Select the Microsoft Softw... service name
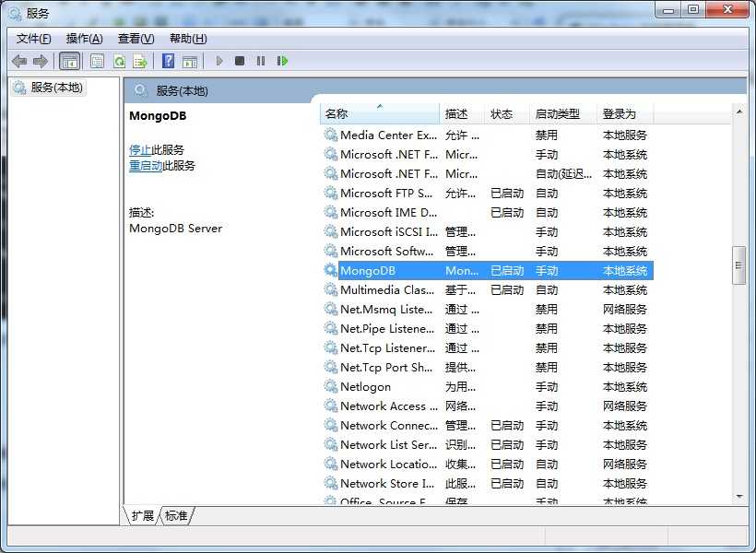 386,251
